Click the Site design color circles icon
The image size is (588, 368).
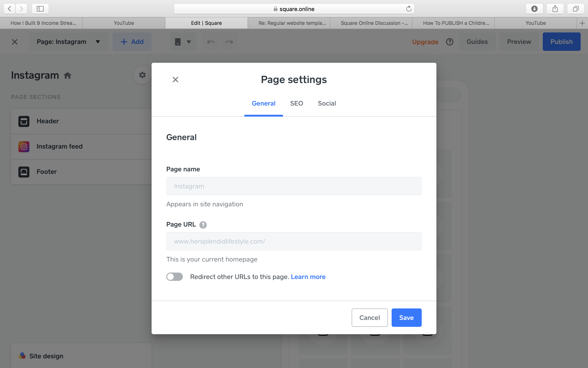[22, 356]
